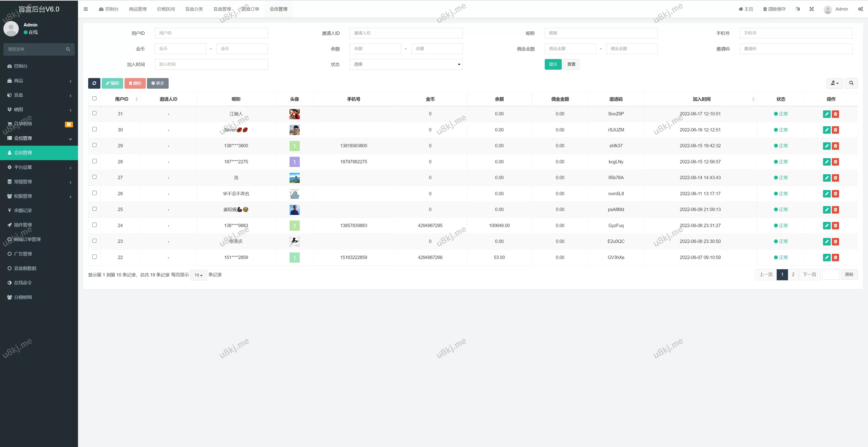
Task: Click the refresh table icon button
Action: pos(94,83)
